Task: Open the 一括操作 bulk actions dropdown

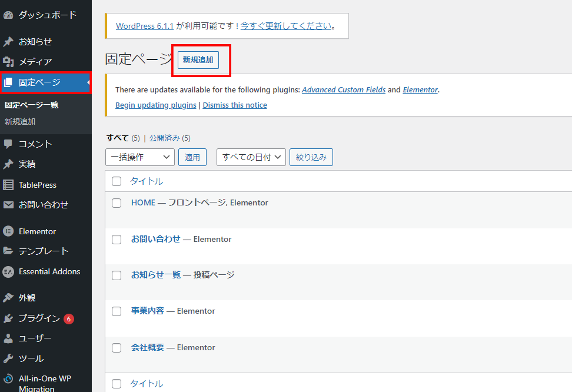Action: pos(140,157)
